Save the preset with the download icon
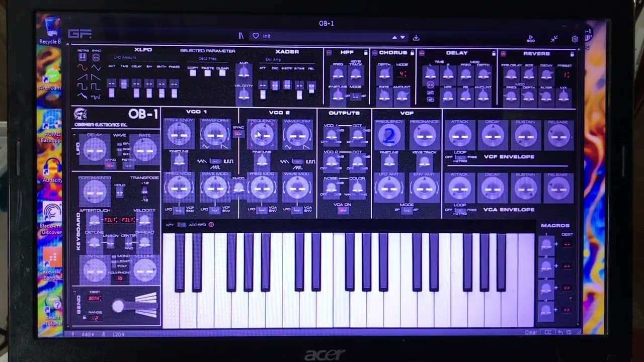The width and height of the screenshot is (644, 362). tap(416, 38)
